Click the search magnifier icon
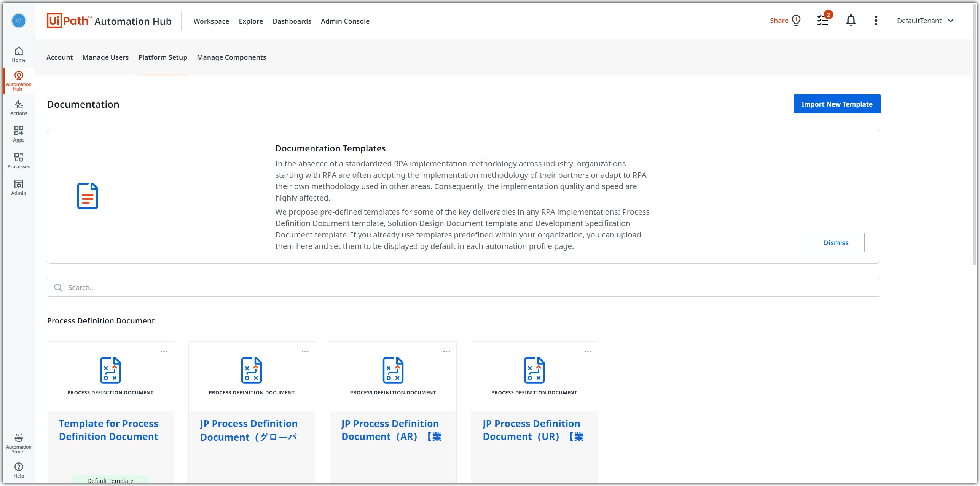This screenshot has height=486, width=980. pyautogui.click(x=58, y=288)
